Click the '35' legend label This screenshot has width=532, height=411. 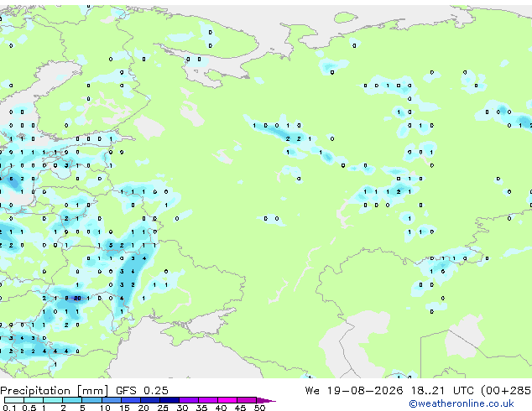(201, 408)
